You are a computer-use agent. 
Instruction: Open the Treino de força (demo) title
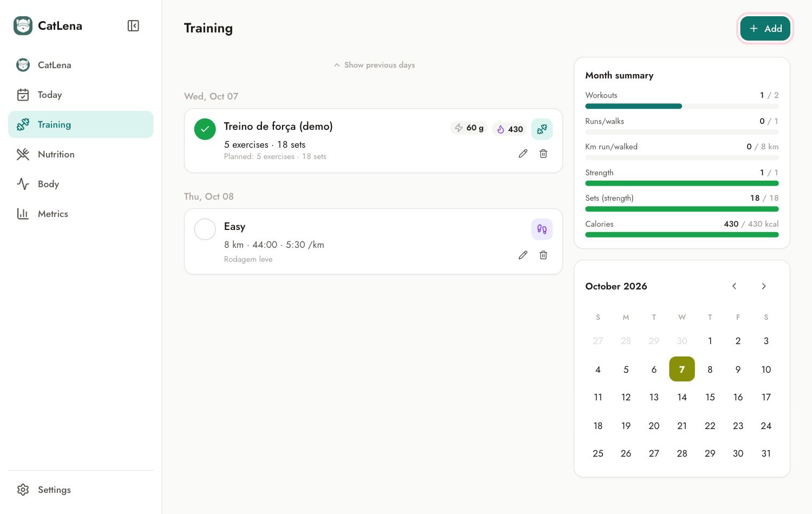click(x=278, y=126)
